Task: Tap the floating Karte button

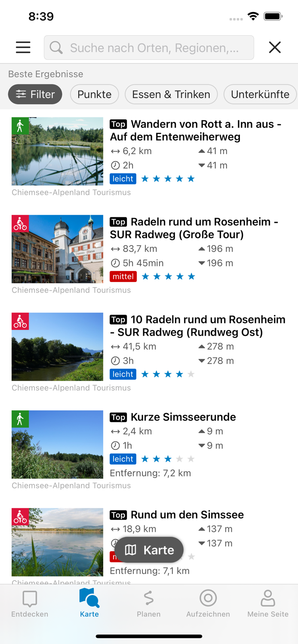Action: (x=149, y=550)
